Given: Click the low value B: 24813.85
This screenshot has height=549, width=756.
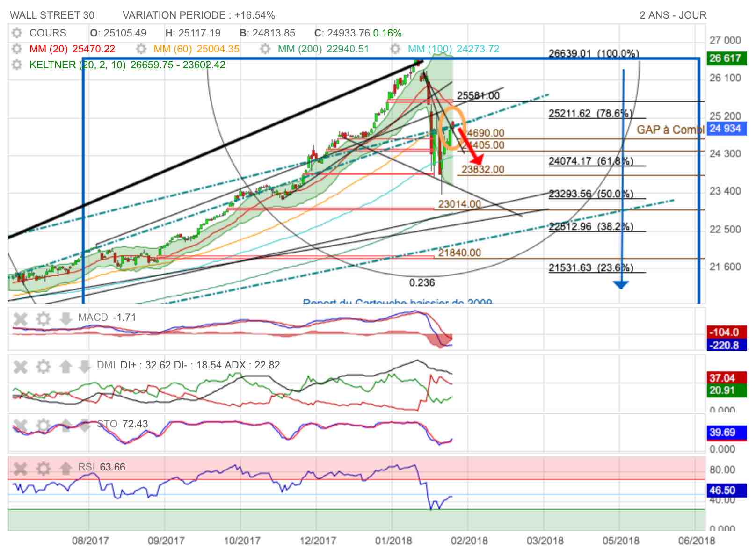Looking at the screenshot, I should point(267,33).
